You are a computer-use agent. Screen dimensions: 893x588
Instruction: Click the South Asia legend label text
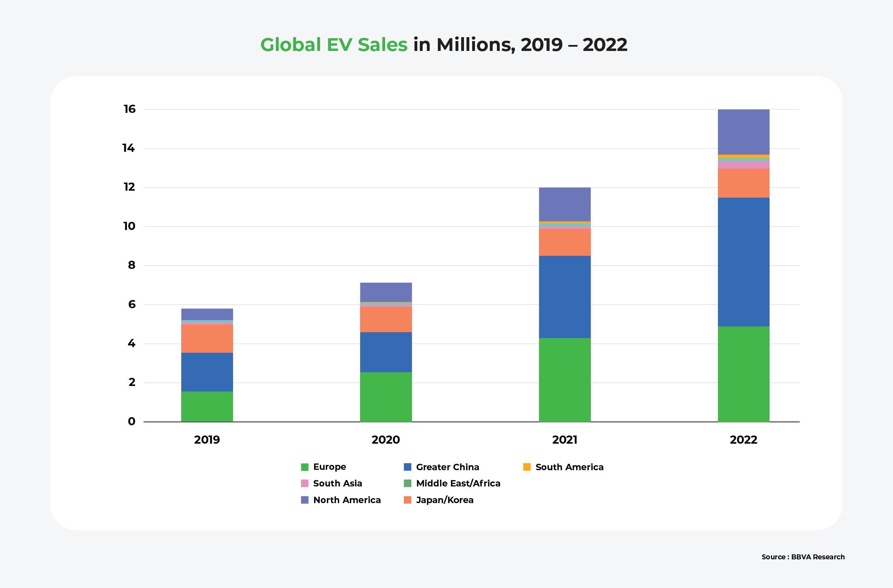tap(337, 484)
